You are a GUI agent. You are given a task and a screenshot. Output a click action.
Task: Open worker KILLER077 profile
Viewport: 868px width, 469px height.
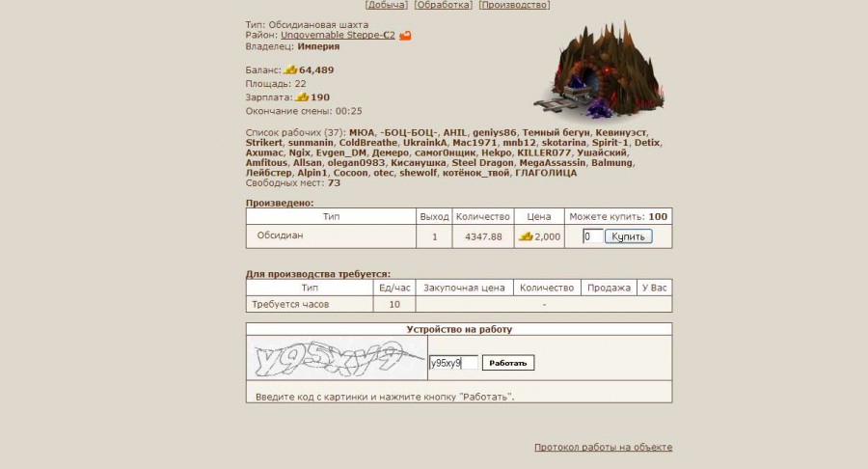point(544,152)
